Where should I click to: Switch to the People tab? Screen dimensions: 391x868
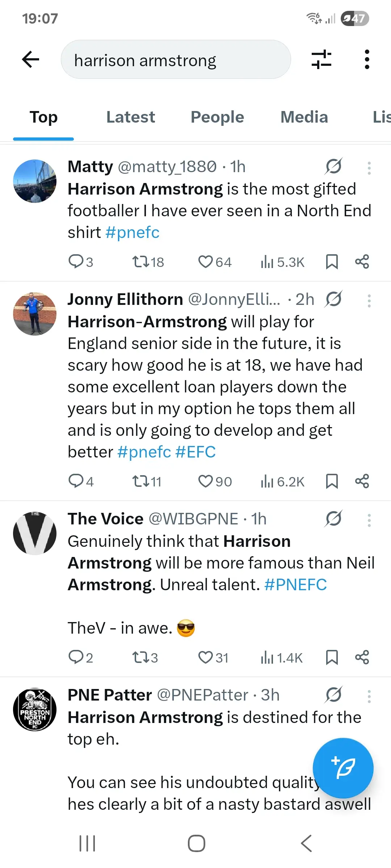tap(217, 117)
